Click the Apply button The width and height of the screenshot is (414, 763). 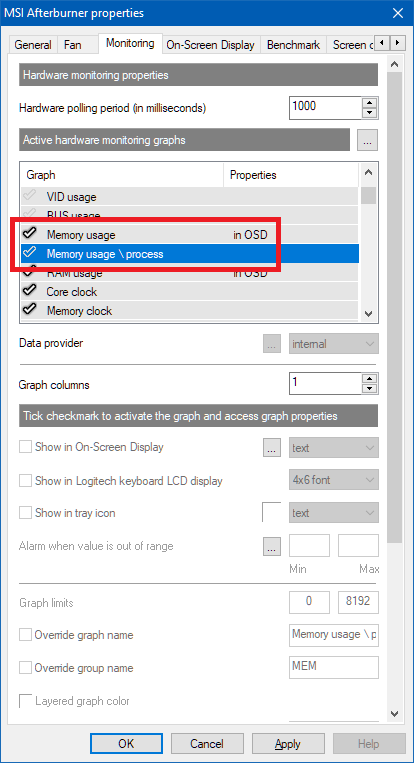pyautogui.click(x=288, y=744)
